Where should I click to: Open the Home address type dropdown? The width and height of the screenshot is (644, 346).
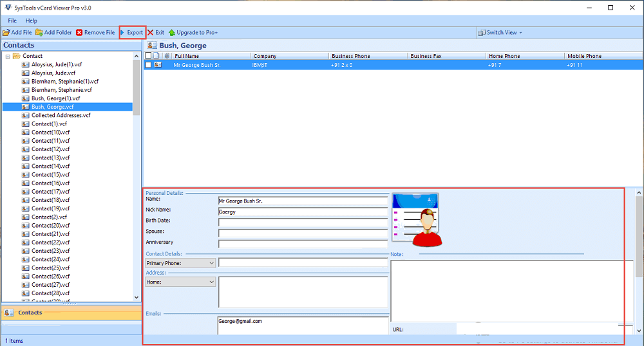tap(180, 282)
